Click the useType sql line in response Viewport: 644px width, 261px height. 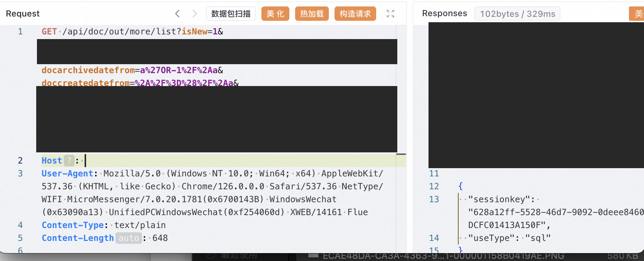[x=509, y=238]
